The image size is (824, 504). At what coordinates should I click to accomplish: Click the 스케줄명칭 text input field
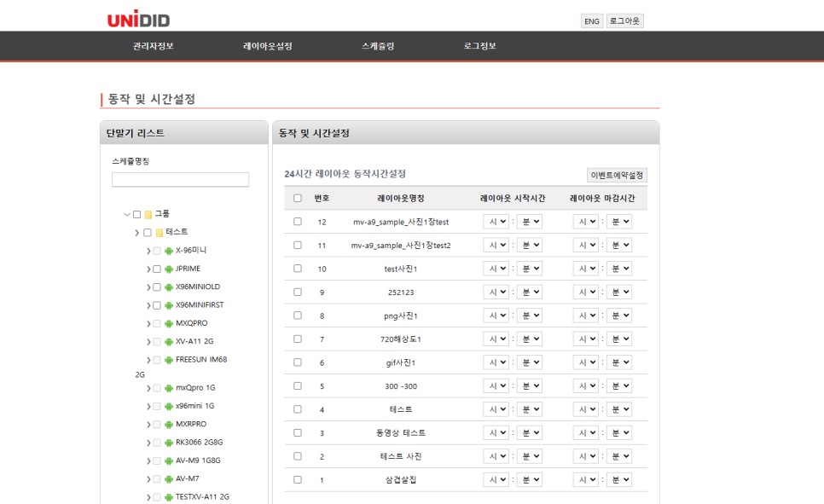(x=180, y=180)
